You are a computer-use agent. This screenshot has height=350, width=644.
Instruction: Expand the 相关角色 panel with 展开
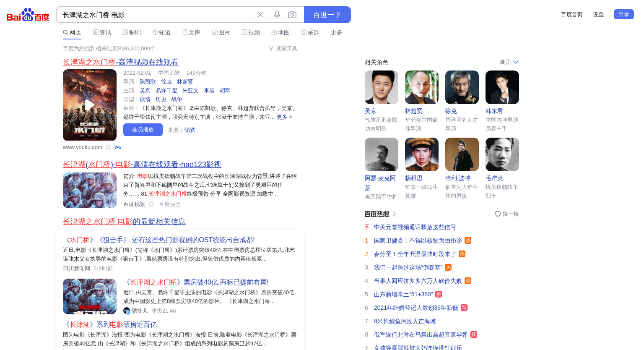point(509,62)
